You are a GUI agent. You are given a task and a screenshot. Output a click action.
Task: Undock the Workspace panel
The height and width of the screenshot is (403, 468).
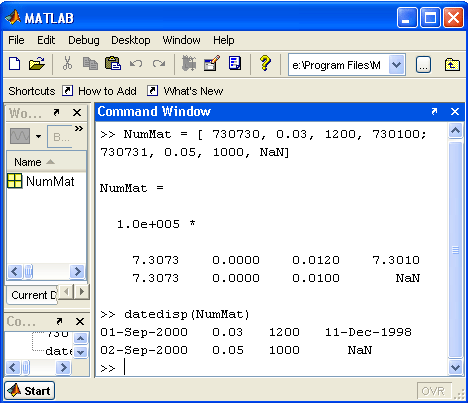[x=56, y=113]
